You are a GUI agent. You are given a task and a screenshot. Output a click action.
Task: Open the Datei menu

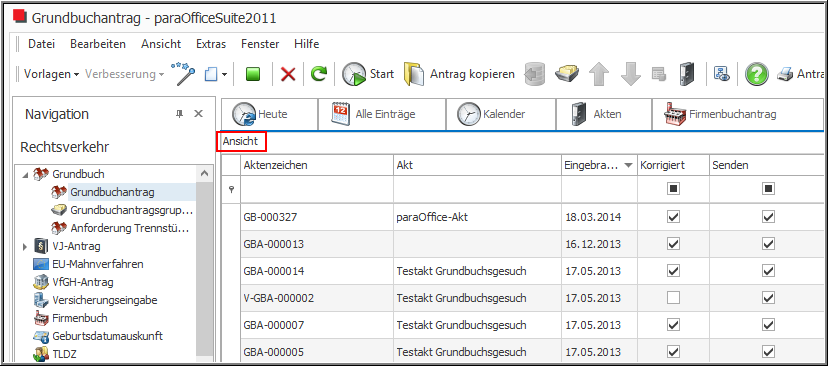(41, 44)
